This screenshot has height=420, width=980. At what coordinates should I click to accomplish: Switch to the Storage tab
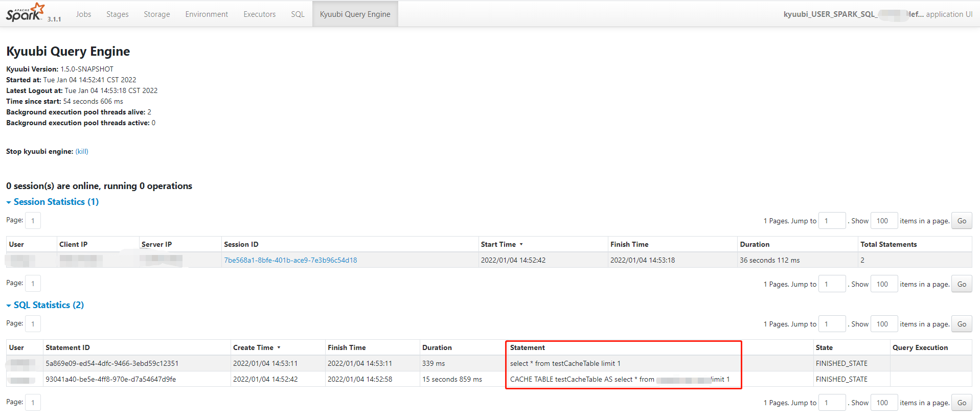point(157,14)
